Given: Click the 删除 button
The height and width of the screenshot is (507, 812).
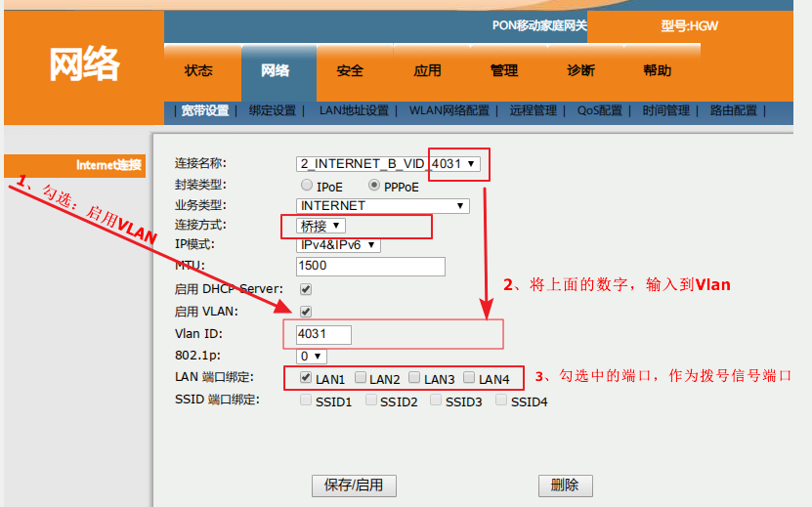Looking at the screenshot, I should (x=565, y=486).
